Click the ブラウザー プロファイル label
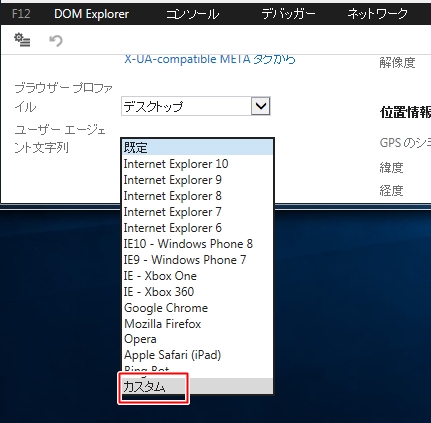The width and height of the screenshot is (431, 423). click(x=63, y=98)
